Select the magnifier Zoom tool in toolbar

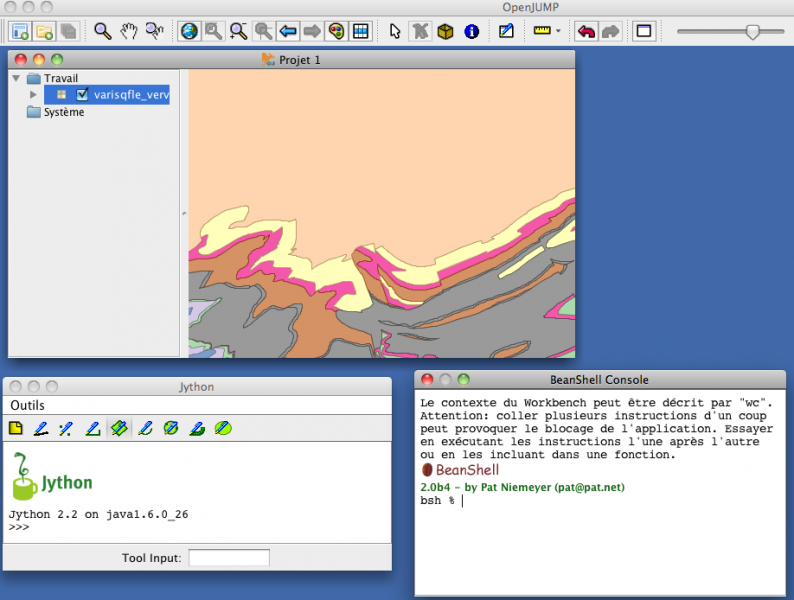(102, 31)
